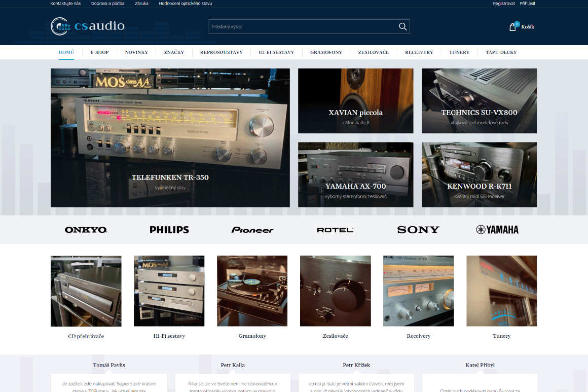Click the CD přehrávače category image
588x392 pixels.
[86, 291]
